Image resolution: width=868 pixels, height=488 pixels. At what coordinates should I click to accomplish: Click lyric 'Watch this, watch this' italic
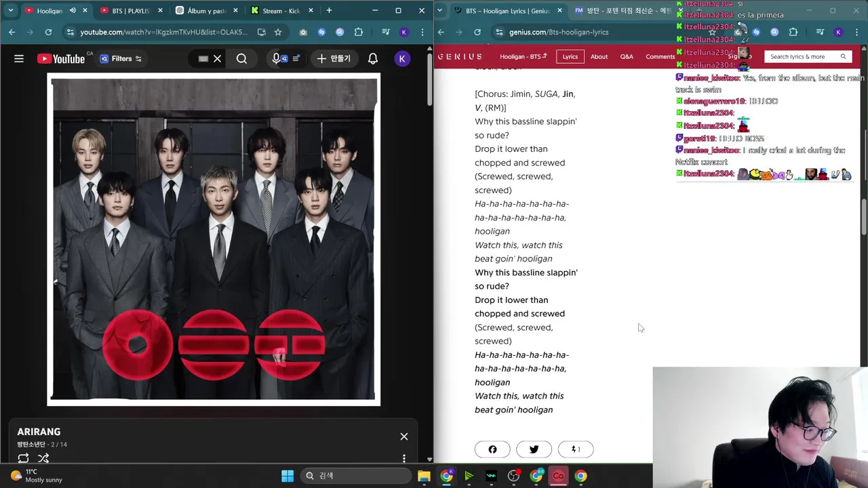coord(519,245)
